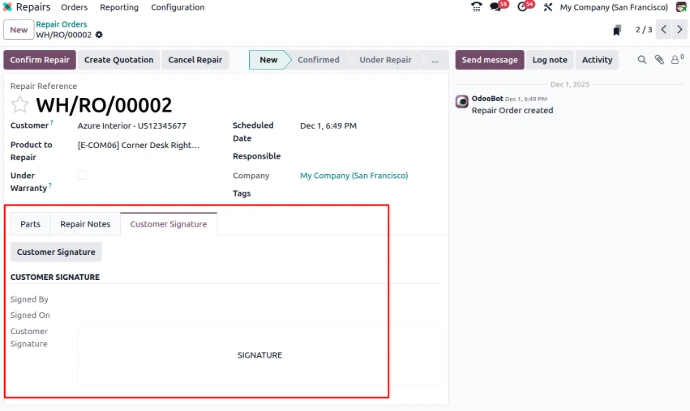Click the bookmark icon beside pager
Image resolution: width=690 pixels, height=411 pixels.
tap(617, 30)
